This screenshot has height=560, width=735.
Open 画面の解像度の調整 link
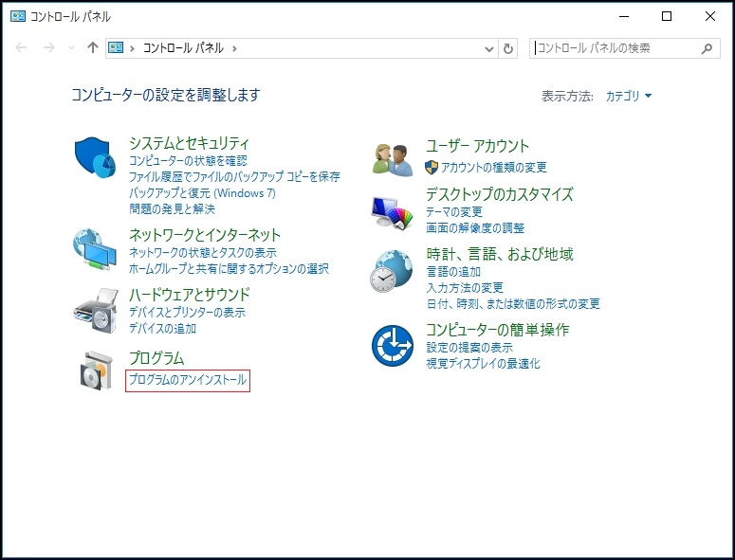(x=475, y=228)
